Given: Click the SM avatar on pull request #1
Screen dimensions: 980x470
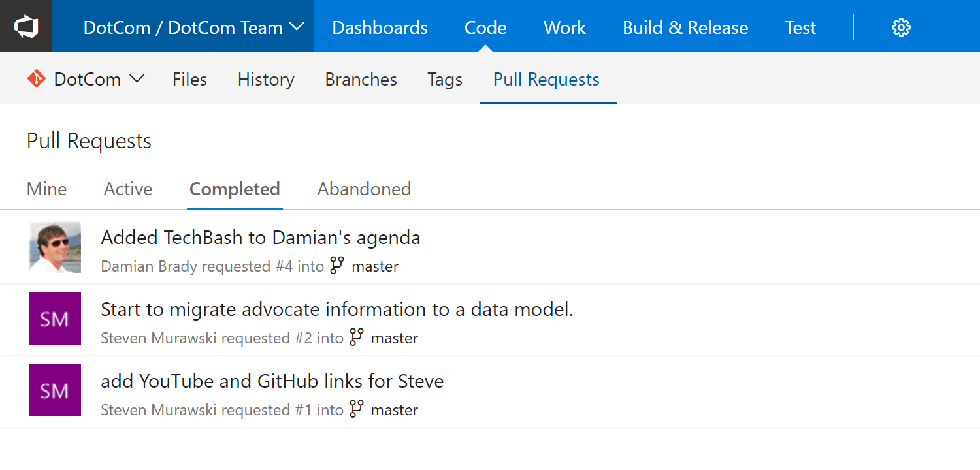Looking at the screenshot, I should click(x=55, y=390).
